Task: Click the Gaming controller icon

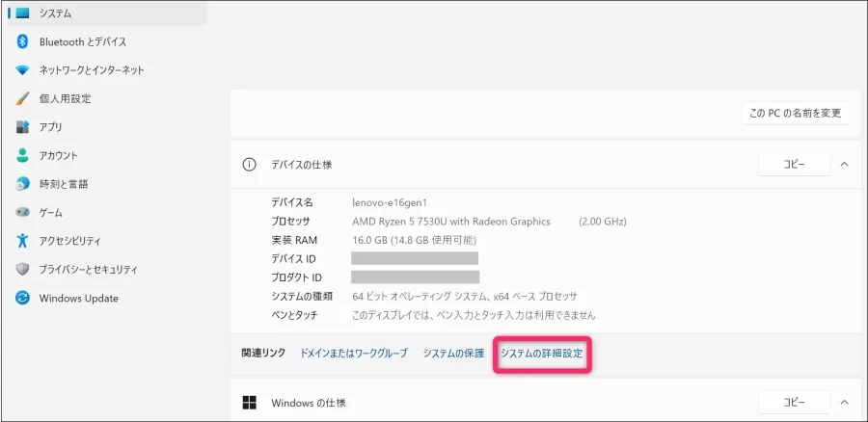Action: click(x=22, y=212)
